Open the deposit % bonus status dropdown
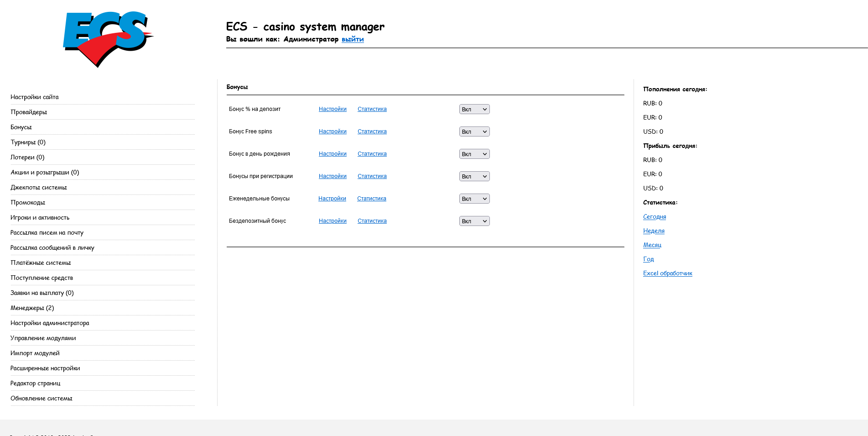Screen dimensions: 868x436 pyautogui.click(x=474, y=109)
